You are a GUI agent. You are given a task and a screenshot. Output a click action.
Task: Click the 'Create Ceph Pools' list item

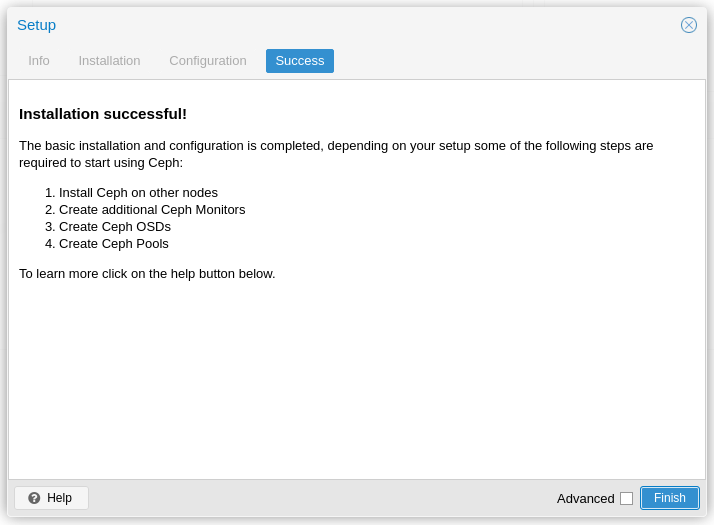click(x=114, y=244)
